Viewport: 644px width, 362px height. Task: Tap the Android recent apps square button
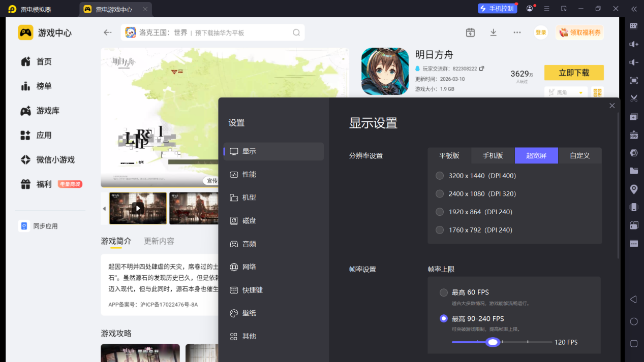point(633,343)
